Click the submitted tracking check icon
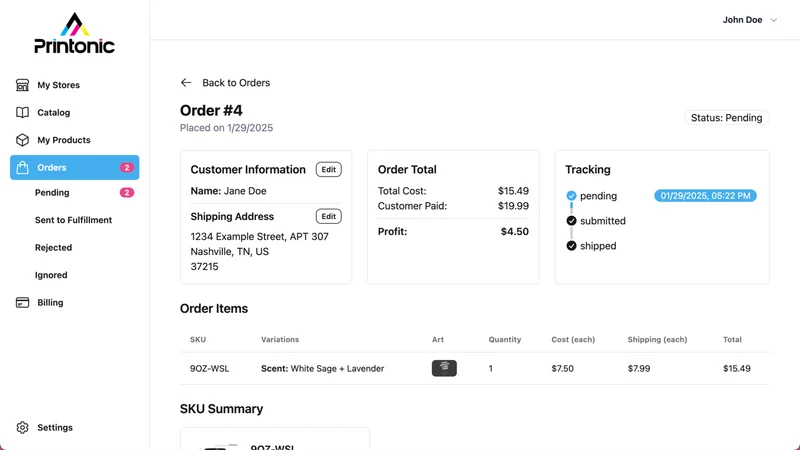The width and height of the screenshot is (800, 450). point(571,221)
